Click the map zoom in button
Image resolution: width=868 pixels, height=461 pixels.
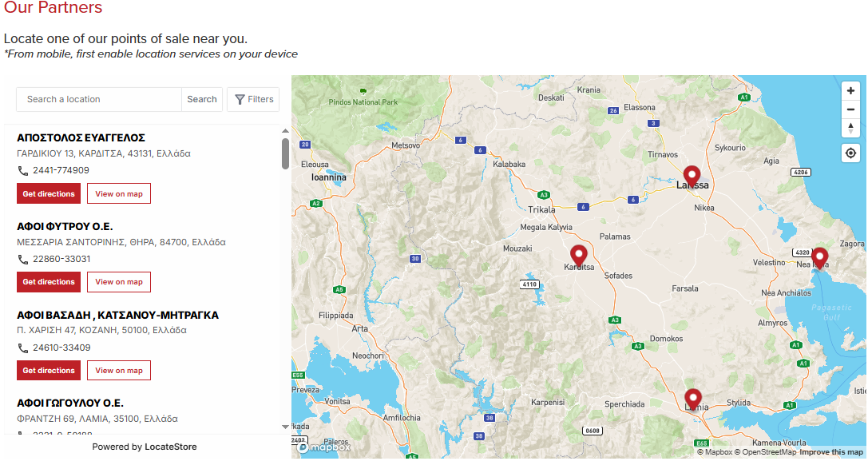point(851,91)
